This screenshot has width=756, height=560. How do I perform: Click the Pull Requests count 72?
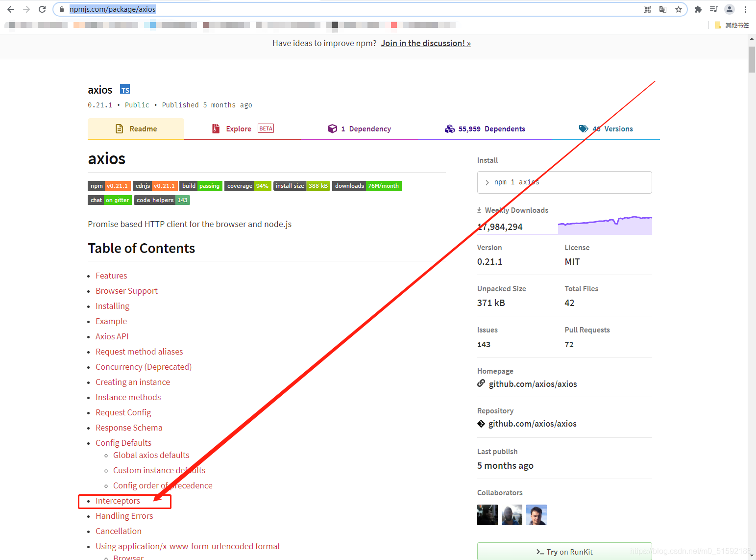point(569,344)
